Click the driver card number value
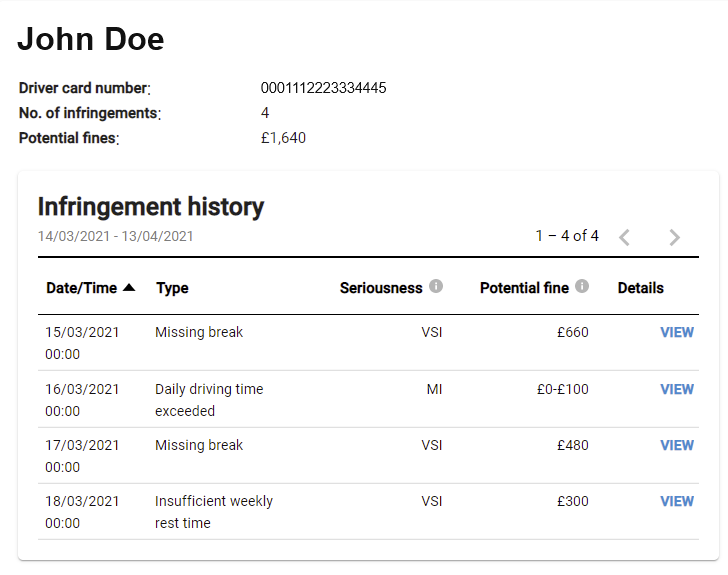This screenshot has height=575, width=728. (323, 88)
